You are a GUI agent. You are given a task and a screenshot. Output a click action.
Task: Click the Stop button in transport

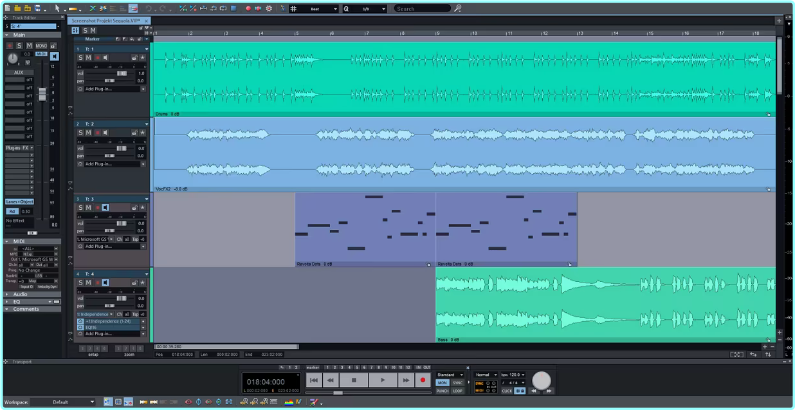click(354, 380)
